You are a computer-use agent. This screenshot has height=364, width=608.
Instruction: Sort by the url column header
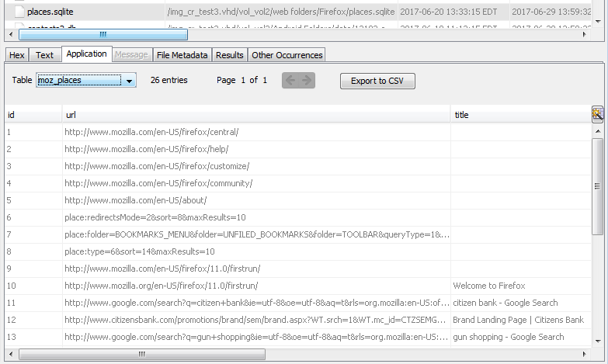coord(256,115)
